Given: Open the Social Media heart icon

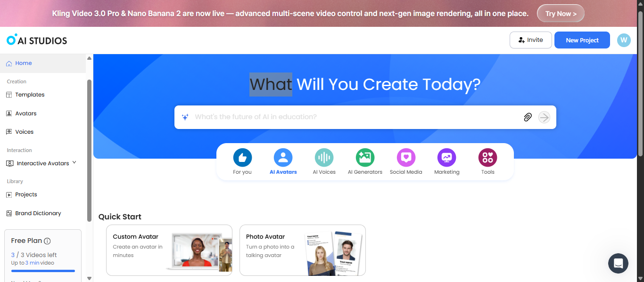Looking at the screenshot, I should 406,158.
